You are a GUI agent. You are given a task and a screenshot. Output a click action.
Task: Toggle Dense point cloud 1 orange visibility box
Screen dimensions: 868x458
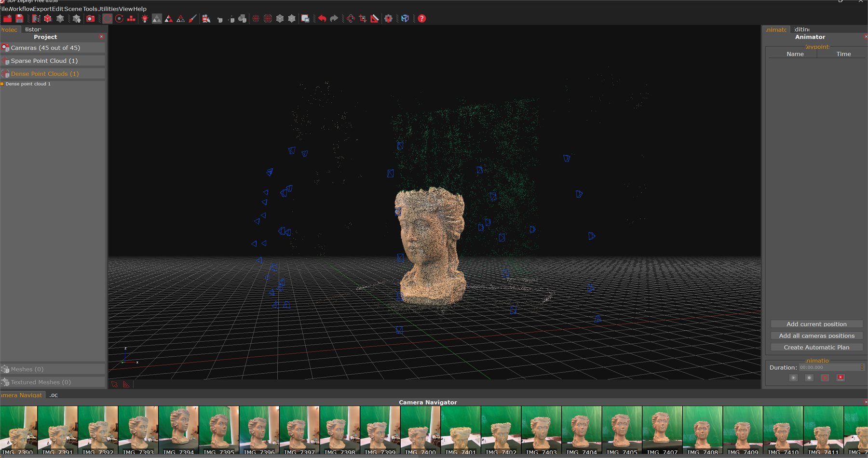click(2, 84)
